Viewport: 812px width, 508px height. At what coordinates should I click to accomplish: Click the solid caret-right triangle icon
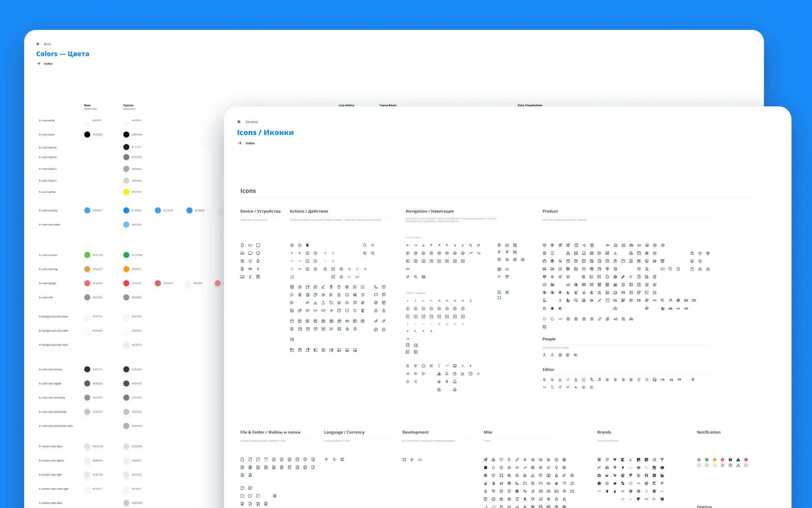pyautogui.click(x=416, y=331)
